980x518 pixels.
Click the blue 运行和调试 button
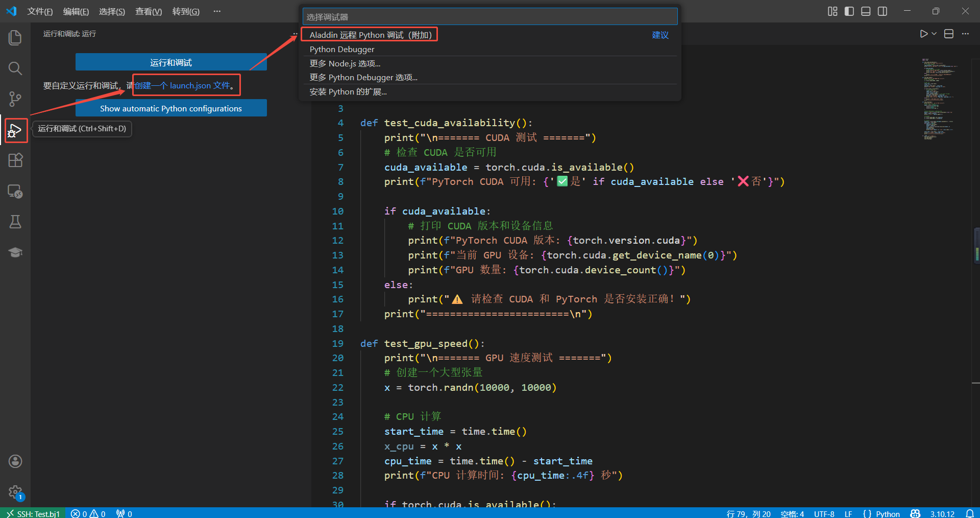(x=171, y=62)
